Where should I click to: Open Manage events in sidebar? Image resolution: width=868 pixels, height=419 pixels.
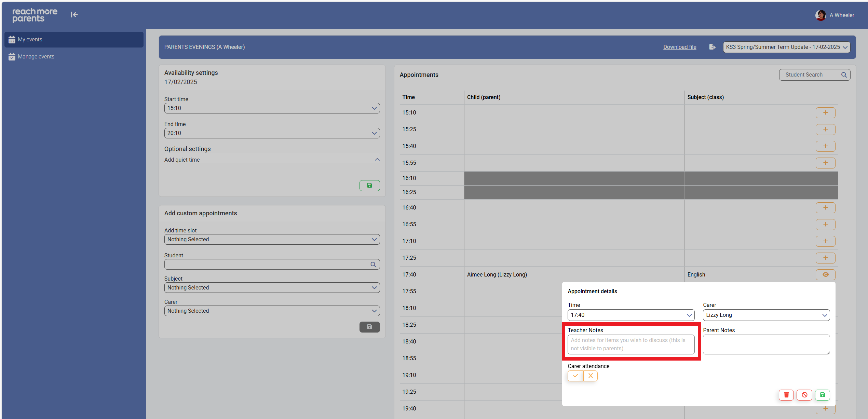pos(36,57)
